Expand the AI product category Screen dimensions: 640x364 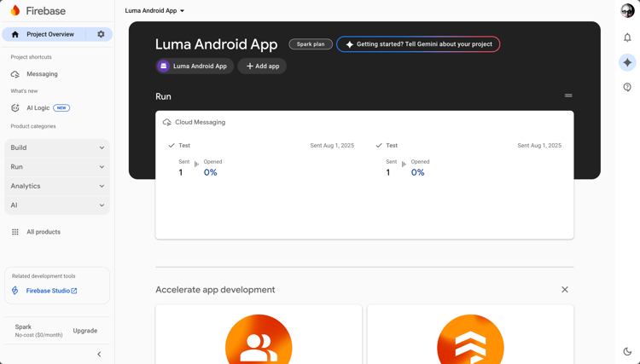(57, 205)
